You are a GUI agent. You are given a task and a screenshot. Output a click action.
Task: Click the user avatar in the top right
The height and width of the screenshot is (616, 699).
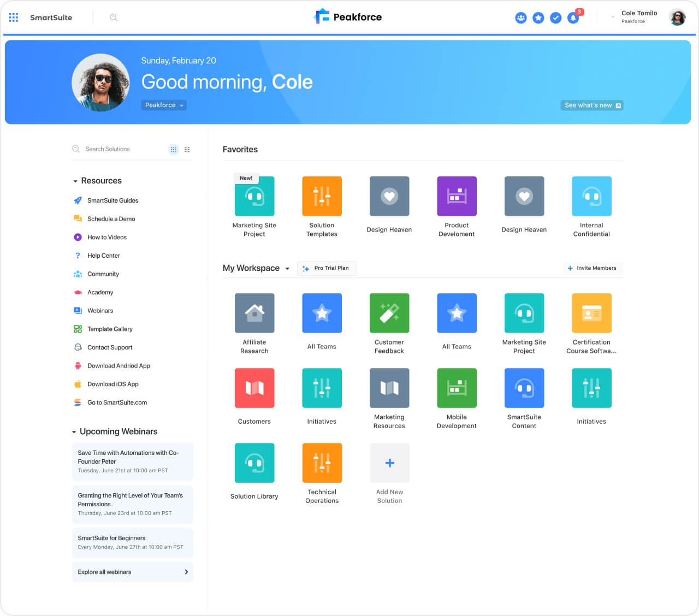pos(678,17)
